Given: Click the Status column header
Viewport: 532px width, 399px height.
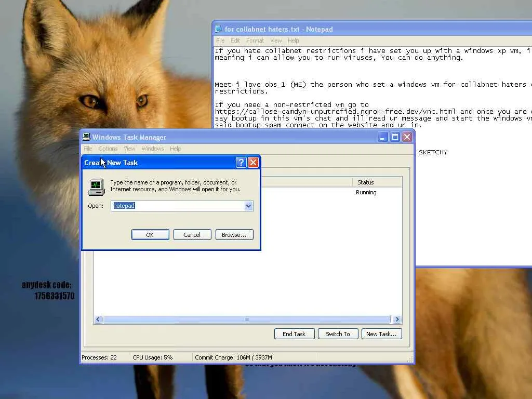Looking at the screenshot, I should [377, 182].
